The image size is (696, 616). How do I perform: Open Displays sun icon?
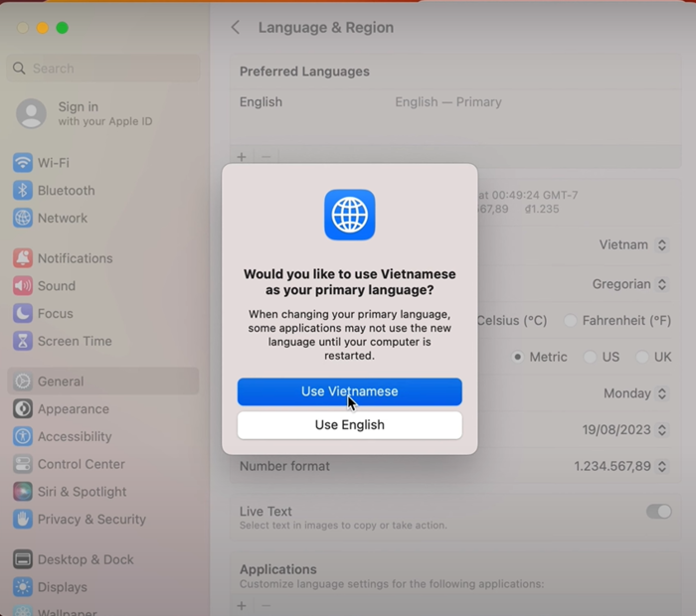coord(22,587)
